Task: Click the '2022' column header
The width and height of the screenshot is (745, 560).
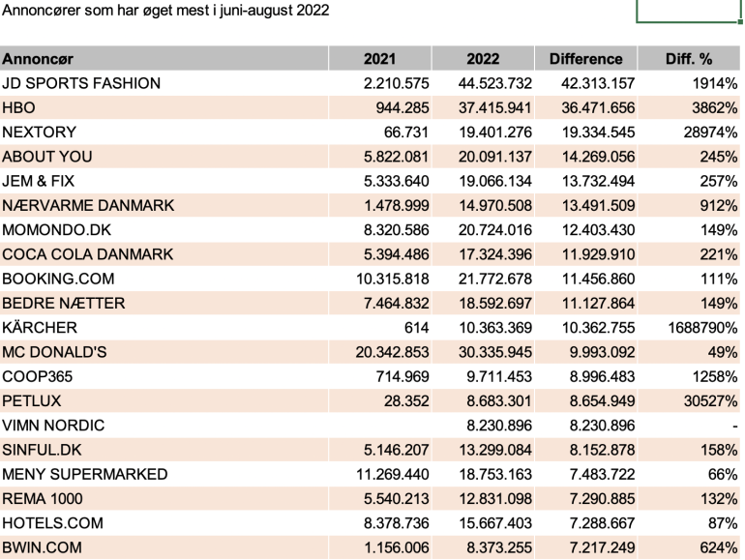Action: click(x=483, y=58)
